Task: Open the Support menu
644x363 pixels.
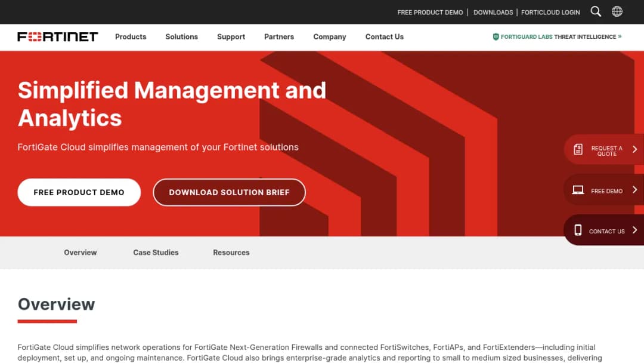Action: click(231, 37)
